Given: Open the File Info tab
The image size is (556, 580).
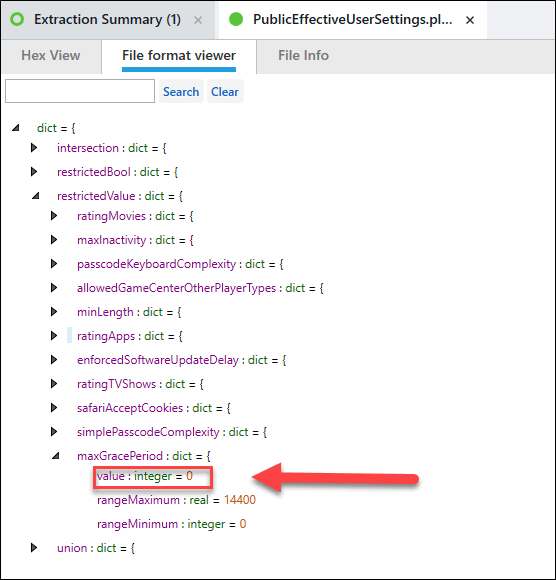Looking at the screenshot, I should point(303,55).
